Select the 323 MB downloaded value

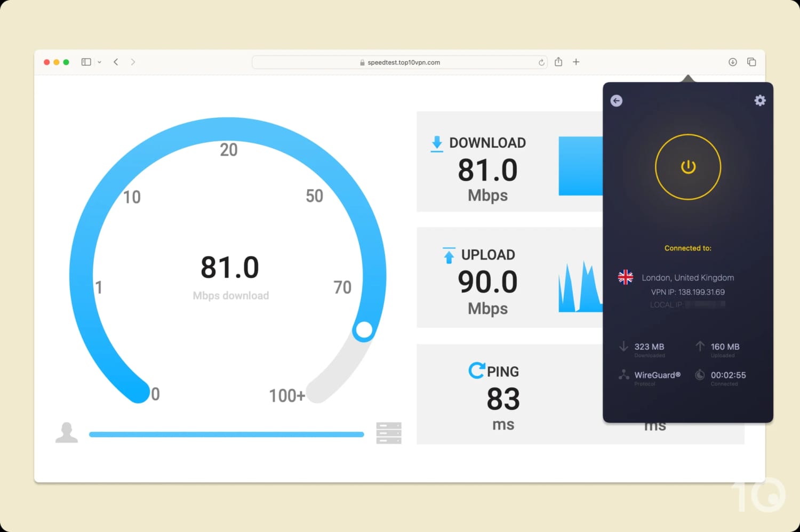coord(649,346)
